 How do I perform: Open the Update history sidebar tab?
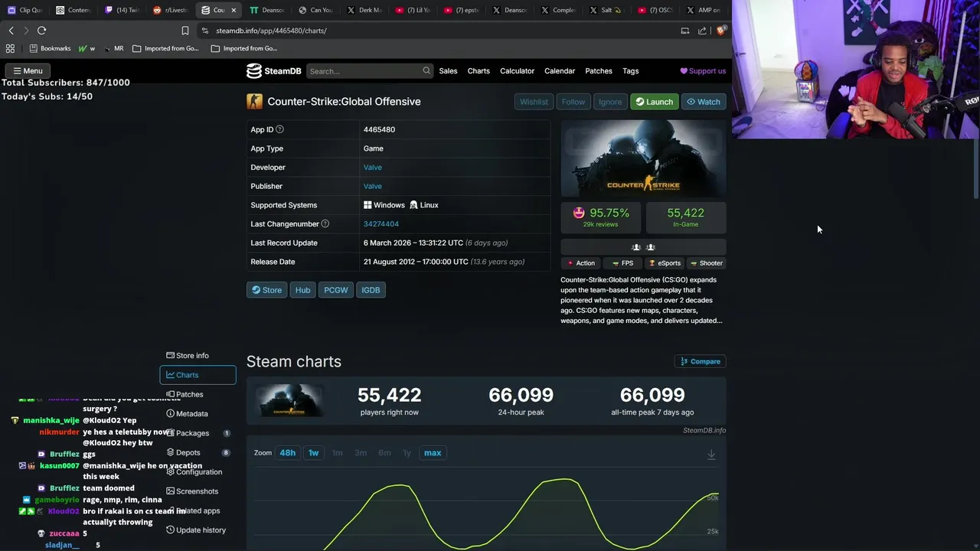(198, 530)
